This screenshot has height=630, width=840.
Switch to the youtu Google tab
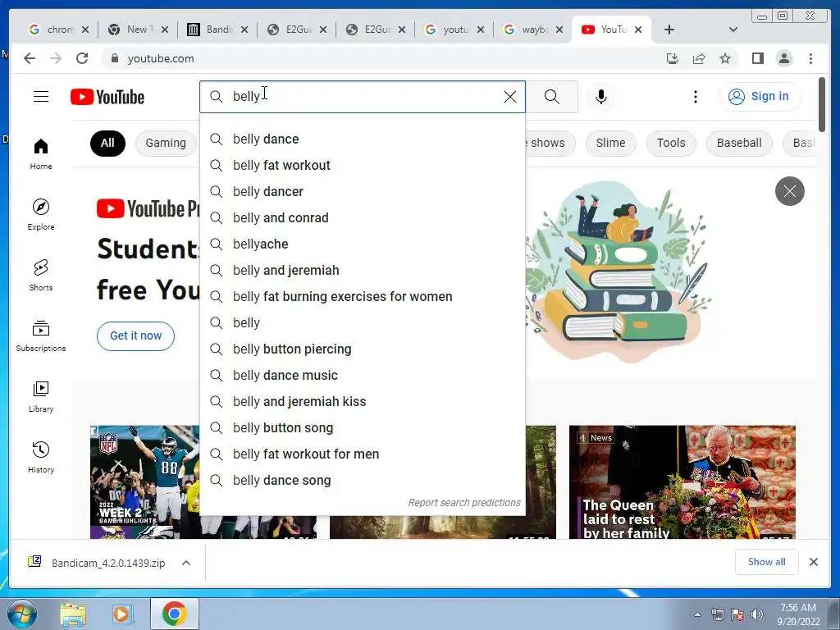pyautogui.click(x=454, y=30)
